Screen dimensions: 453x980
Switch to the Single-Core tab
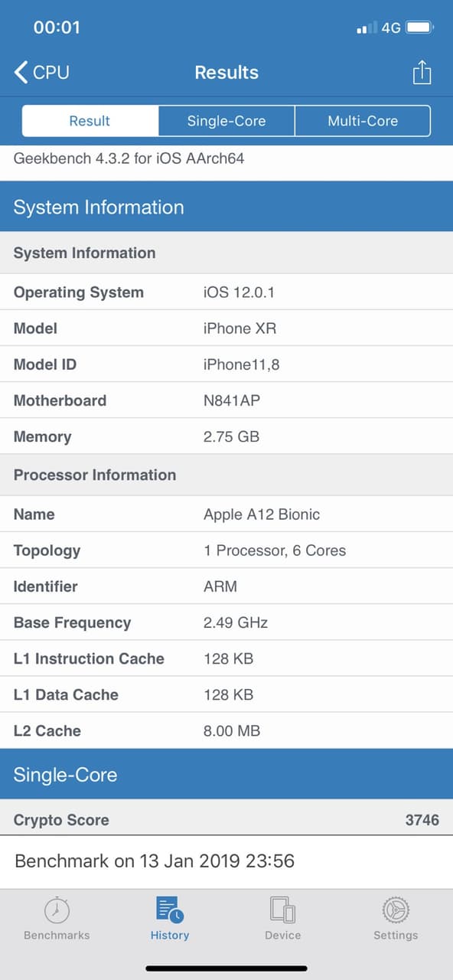click(x=226, y=120)
